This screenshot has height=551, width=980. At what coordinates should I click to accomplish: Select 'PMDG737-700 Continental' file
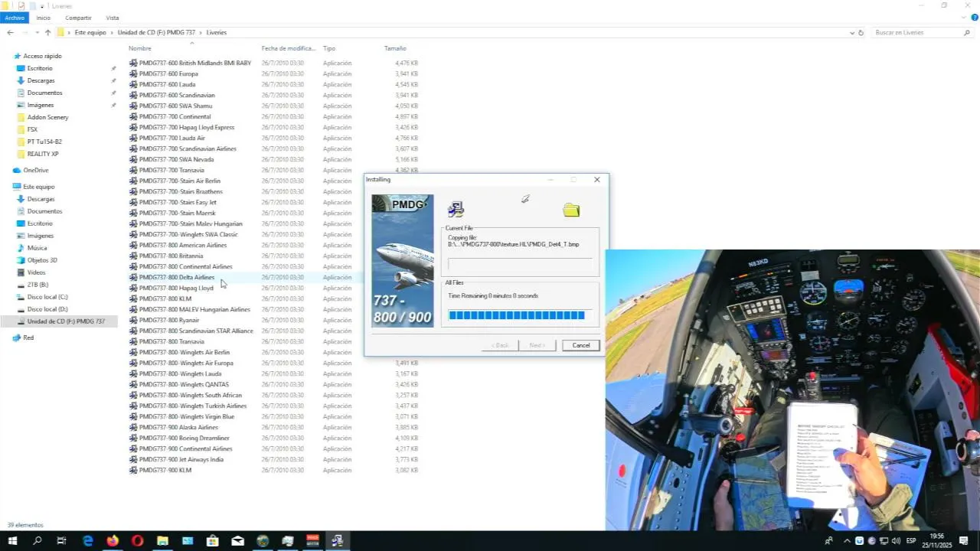(x=175, y=116)
